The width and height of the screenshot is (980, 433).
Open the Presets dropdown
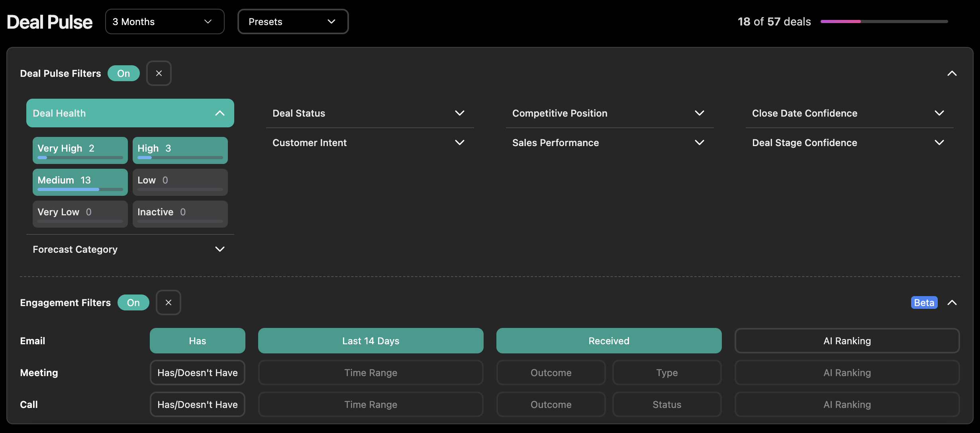pyautogui.click(x=293, y=21)
